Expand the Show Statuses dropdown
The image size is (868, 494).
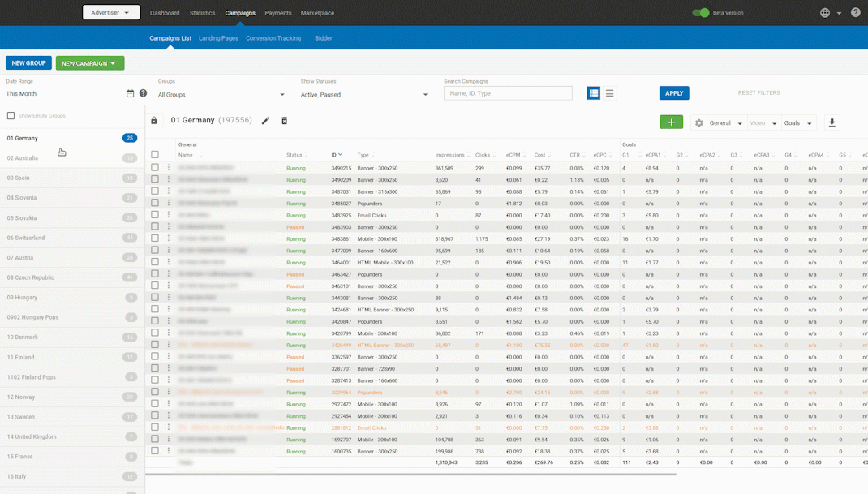click(363, 95)
